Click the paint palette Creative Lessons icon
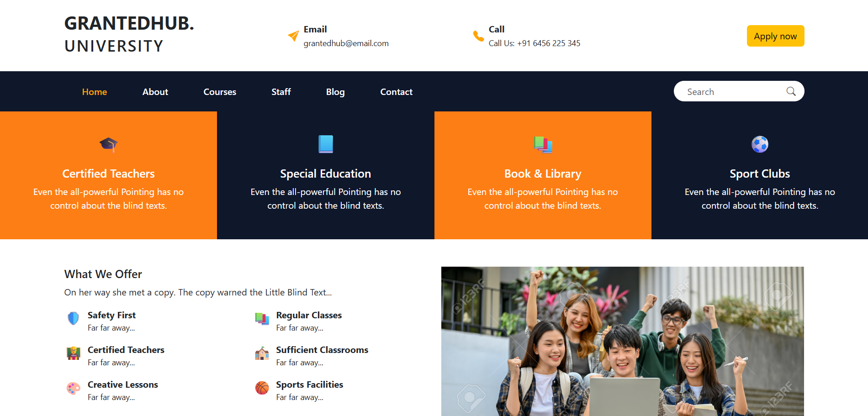Image resolution: width=868 pixels, height=416 pixels. pyautogui.click(x=73, y=388)
